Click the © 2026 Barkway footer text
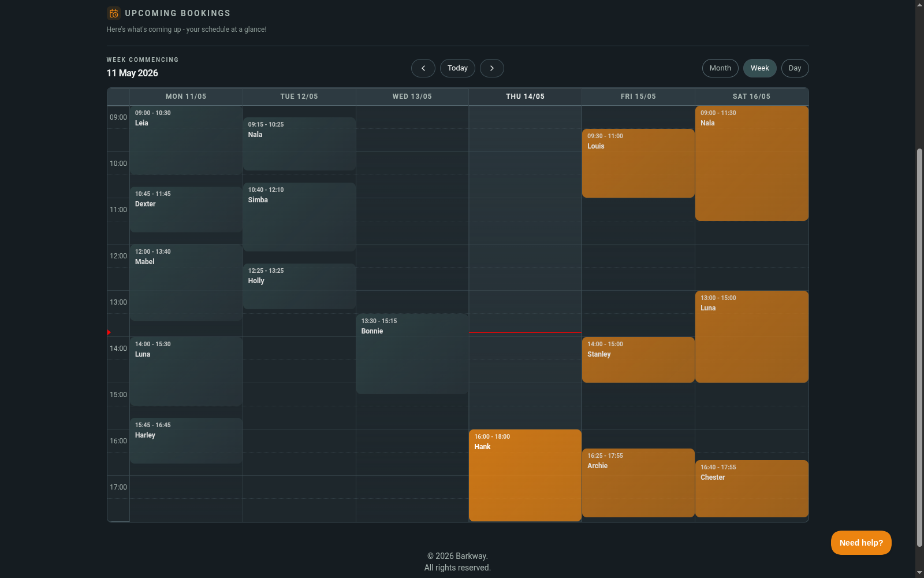The image size is (924, 578). coord(457,556)
